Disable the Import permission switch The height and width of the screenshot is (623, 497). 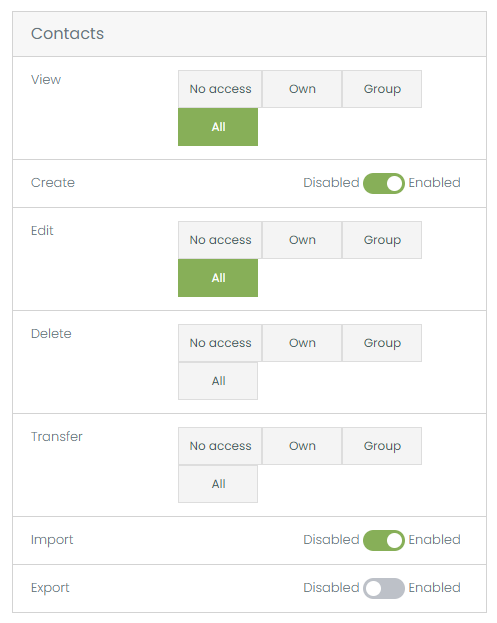383,540
